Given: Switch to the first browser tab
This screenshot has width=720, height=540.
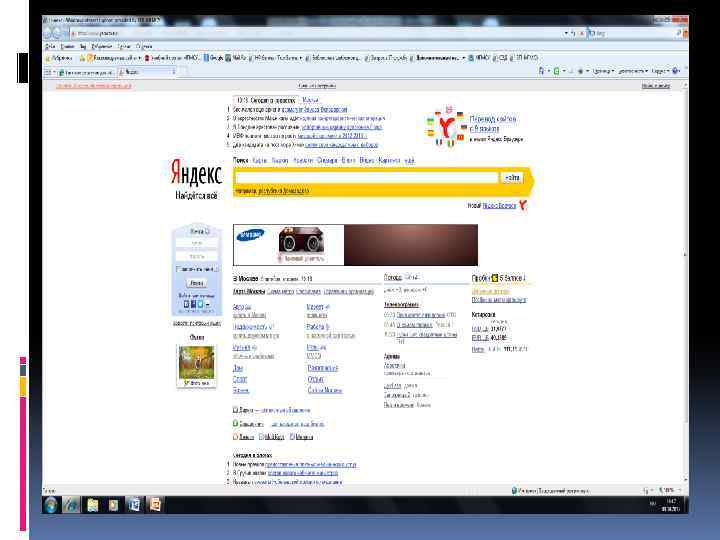Looking at the screenshot, I should [87, 72].
